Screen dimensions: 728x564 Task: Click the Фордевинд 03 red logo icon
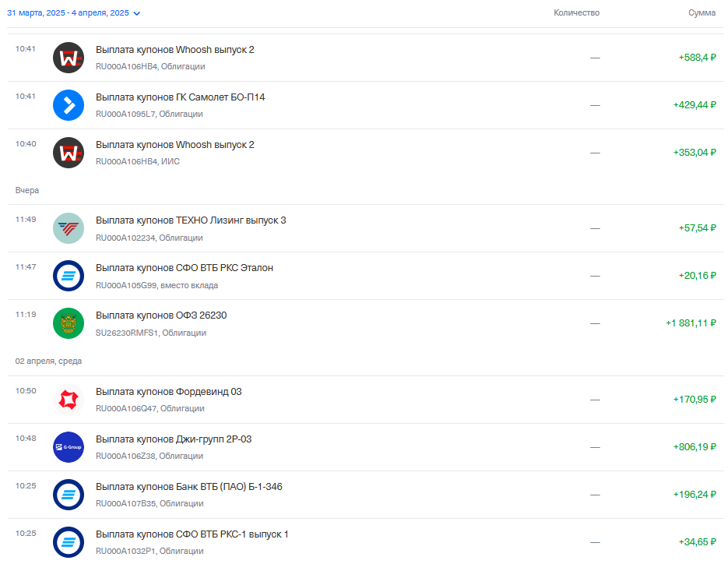[x=69, y=400]
